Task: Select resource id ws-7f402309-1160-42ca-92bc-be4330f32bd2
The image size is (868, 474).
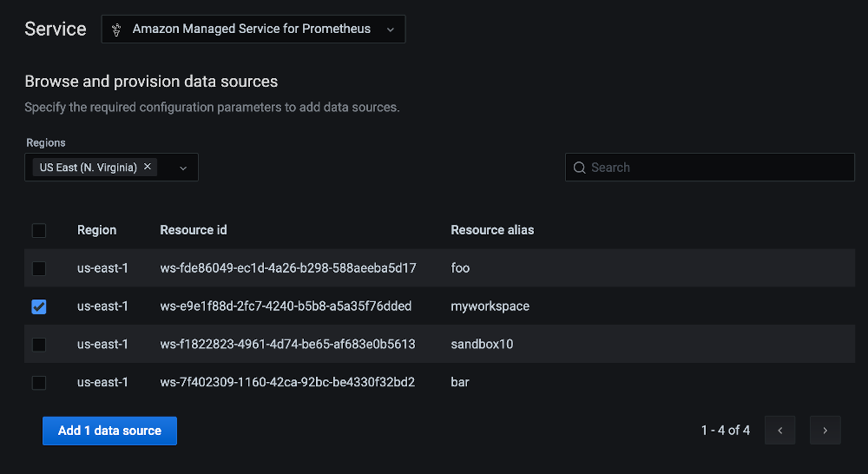Action: (x=287, y=382)
